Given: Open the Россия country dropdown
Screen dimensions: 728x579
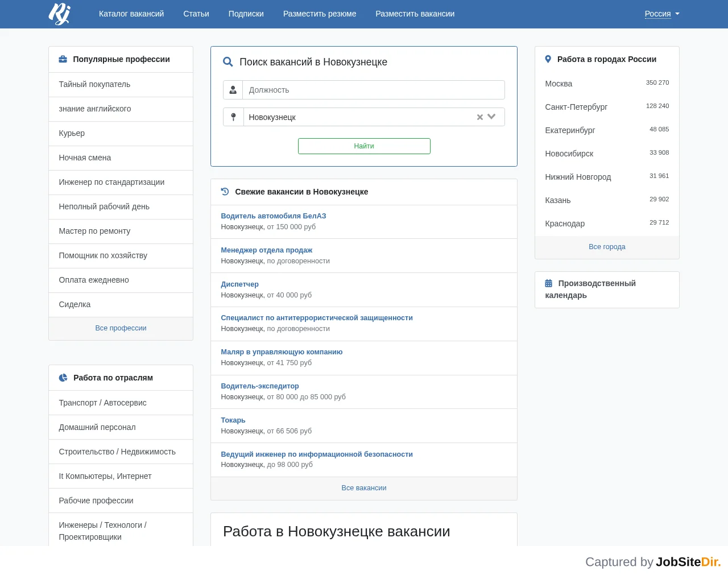Looking at the screenshot, I should pos(662,14).
